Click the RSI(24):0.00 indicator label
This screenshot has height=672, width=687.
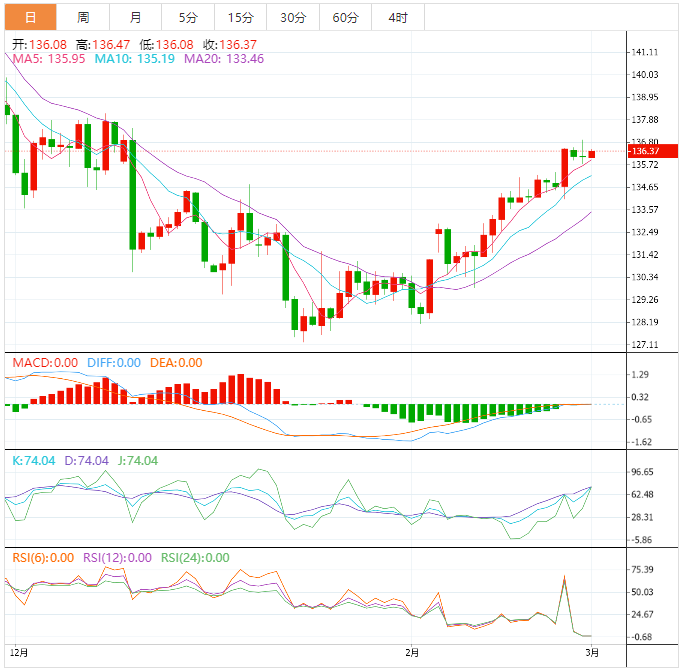point(195,558)
